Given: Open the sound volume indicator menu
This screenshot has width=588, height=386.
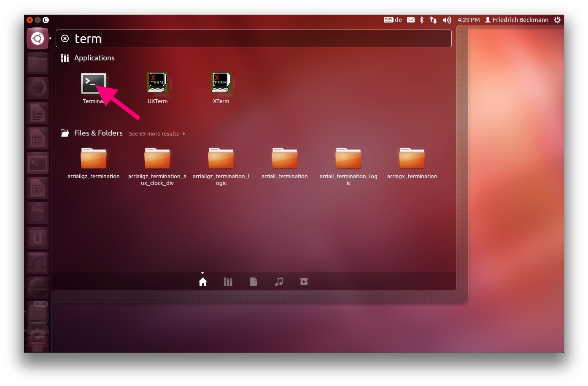Looking at the screenshot, I should (x=447, y=20).
